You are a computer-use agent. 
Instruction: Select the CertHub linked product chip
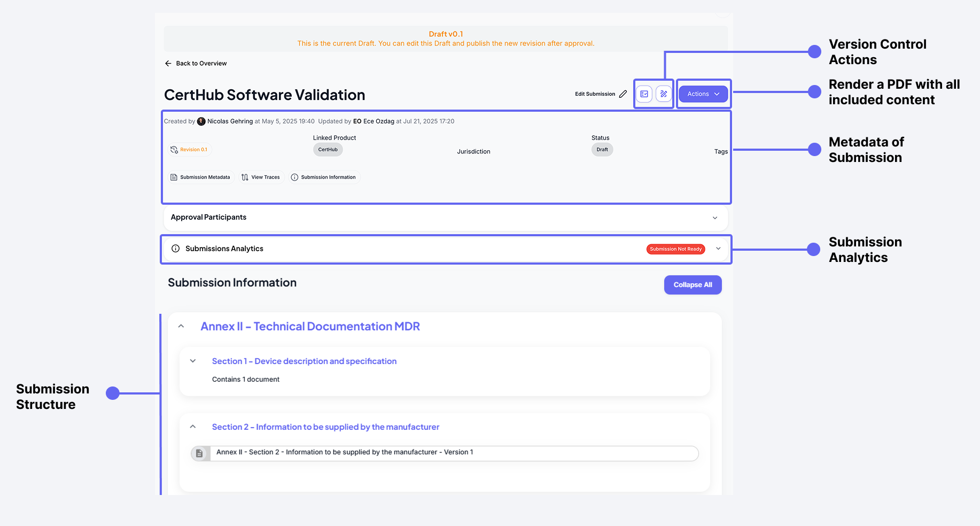328,150
